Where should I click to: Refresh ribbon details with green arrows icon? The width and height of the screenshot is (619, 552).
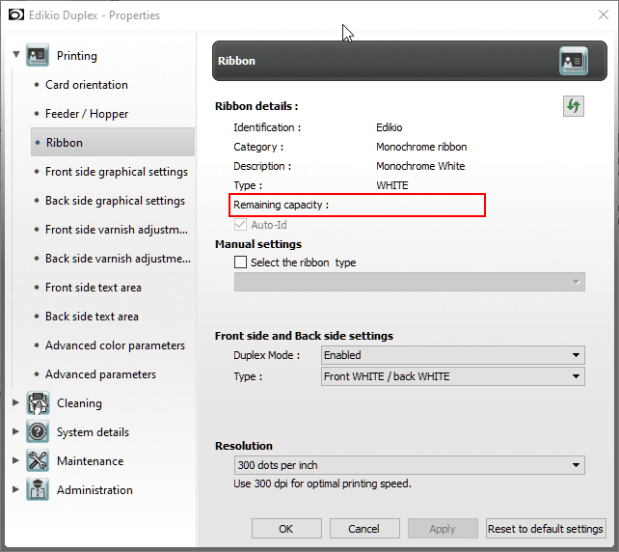573,106
